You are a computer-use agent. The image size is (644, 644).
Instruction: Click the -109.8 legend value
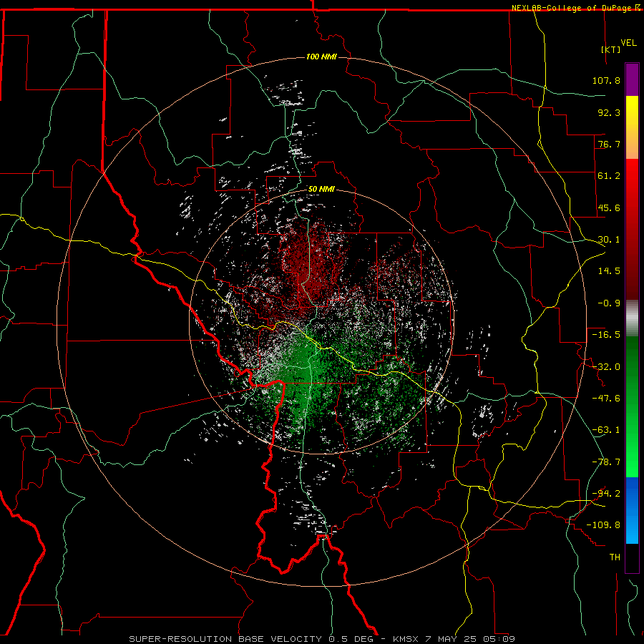click(x=603, y=525)
